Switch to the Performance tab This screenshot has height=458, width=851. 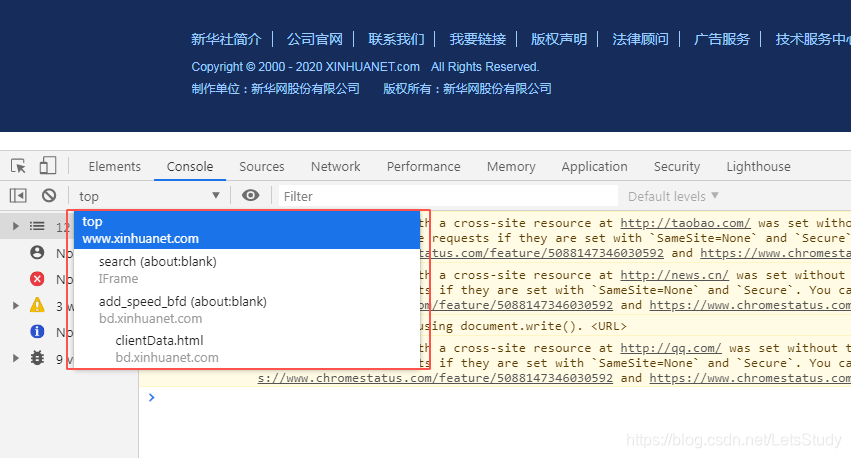pyautogui.click(x=423, y=167)
